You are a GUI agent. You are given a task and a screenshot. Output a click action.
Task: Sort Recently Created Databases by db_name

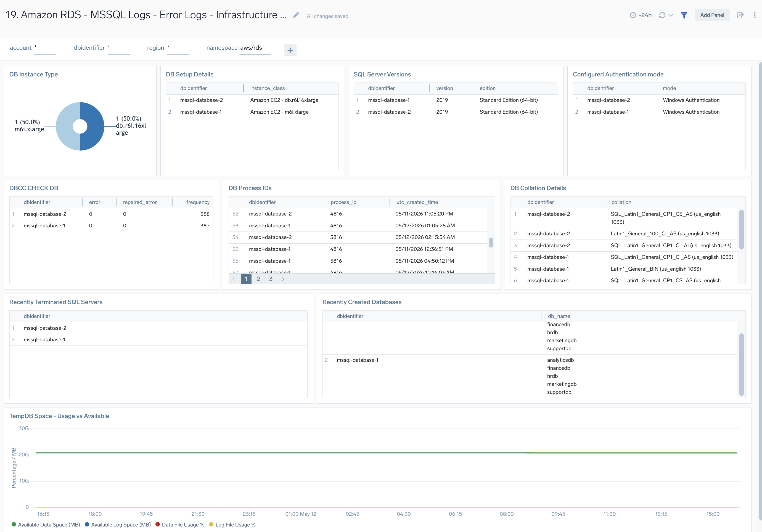[x=559, y=316]
